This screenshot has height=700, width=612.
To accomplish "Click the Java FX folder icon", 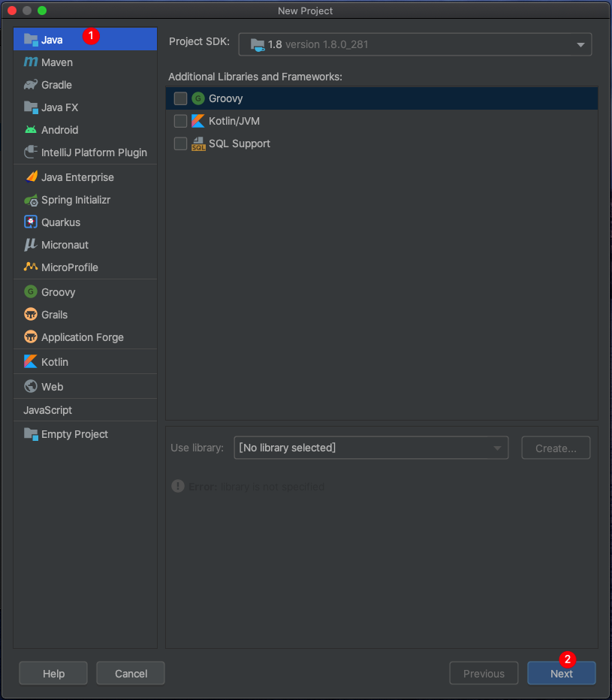I will coord(31,107).
